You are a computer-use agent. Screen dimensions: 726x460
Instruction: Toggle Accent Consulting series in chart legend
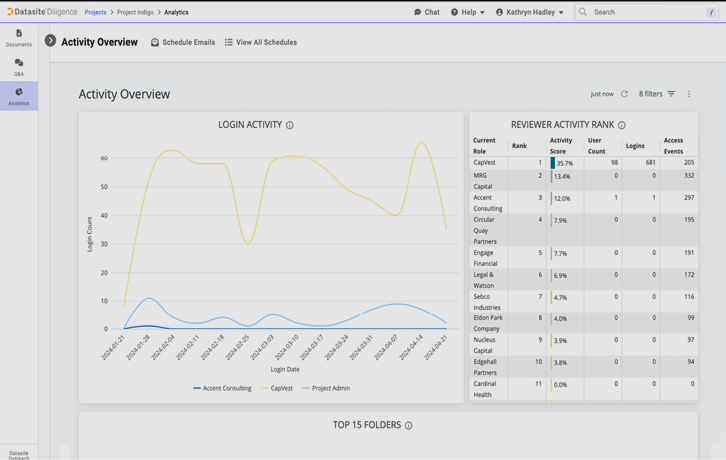tap(222, 388)
